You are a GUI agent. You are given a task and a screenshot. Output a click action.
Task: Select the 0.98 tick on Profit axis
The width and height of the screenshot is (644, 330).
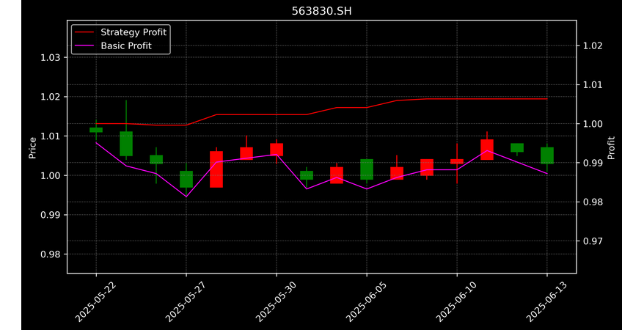[593, 202]
